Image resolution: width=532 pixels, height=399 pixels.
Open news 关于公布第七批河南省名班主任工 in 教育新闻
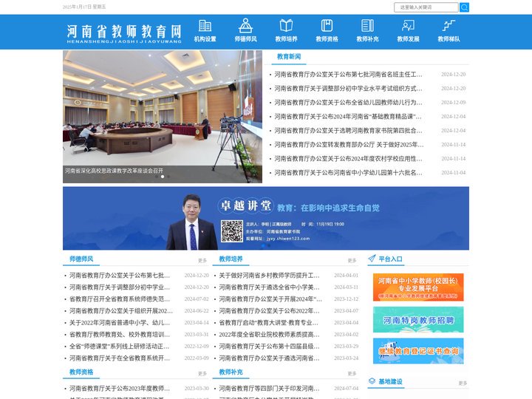click(x=349, y=75)
